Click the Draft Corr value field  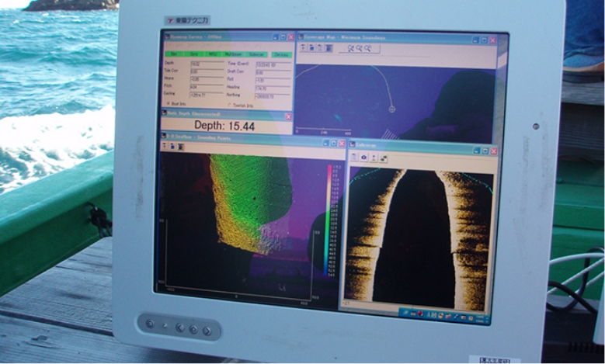pyautogui.click(x=273, y=72)
